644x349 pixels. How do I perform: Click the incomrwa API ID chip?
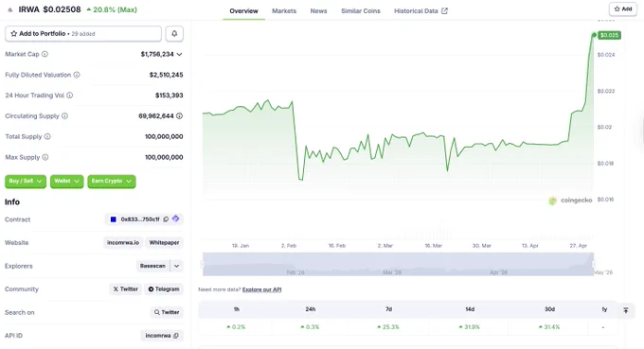pyautogui.click(x=162, y=336)
